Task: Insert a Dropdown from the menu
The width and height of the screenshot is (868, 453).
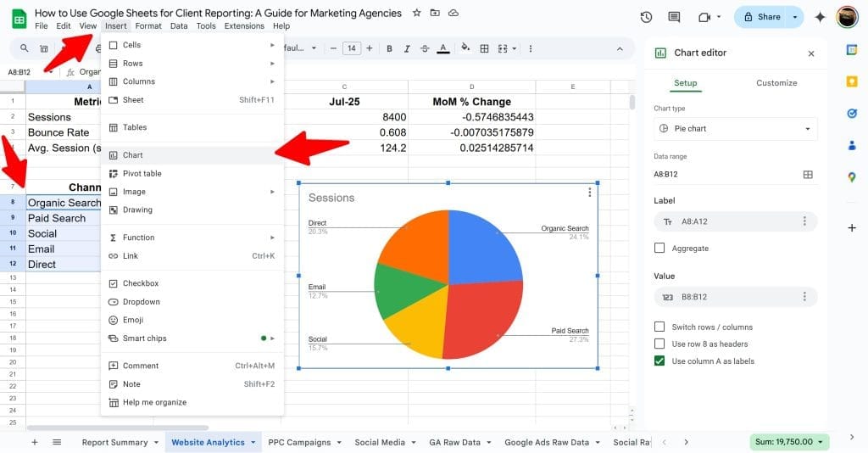Action: click(x=192, y=302)
